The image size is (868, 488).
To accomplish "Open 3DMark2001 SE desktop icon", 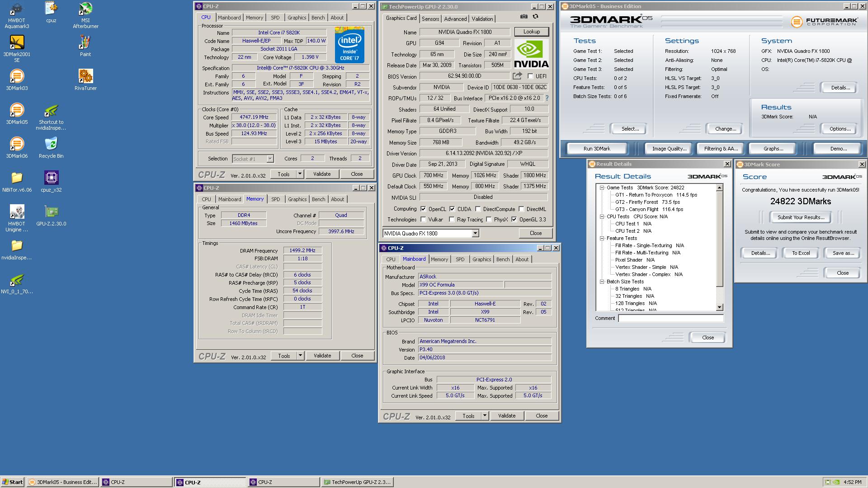I will pos(17,49).
